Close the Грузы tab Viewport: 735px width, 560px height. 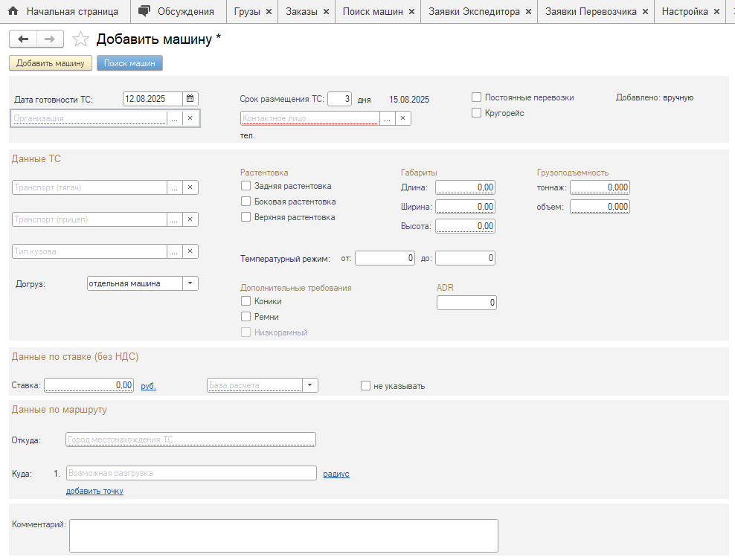click(x=269, y=12)
